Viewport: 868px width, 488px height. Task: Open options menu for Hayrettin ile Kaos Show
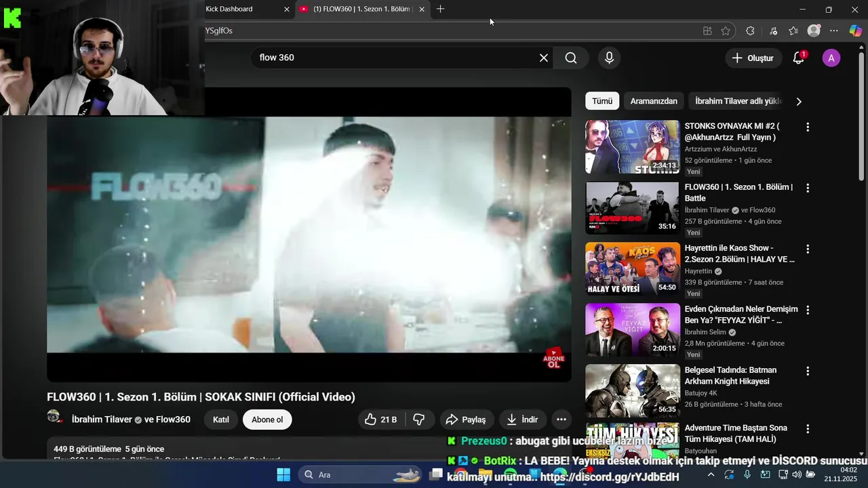[807, 249]
